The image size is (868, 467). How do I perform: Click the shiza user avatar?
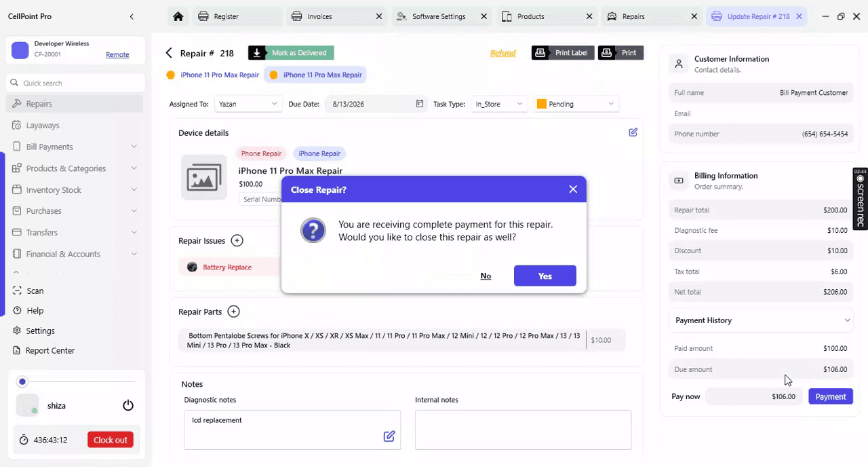coord(27,405)
